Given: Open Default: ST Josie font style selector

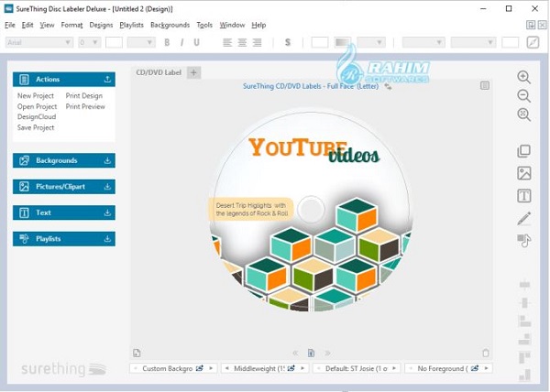Looking at the screenshot, I should pyautogui.click(x=357, y=368).
